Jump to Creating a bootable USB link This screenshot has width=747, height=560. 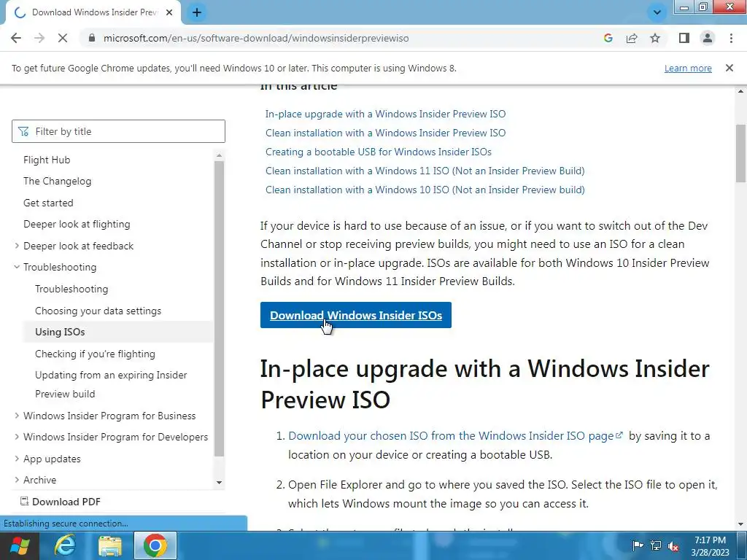click(x=379, y=152)
